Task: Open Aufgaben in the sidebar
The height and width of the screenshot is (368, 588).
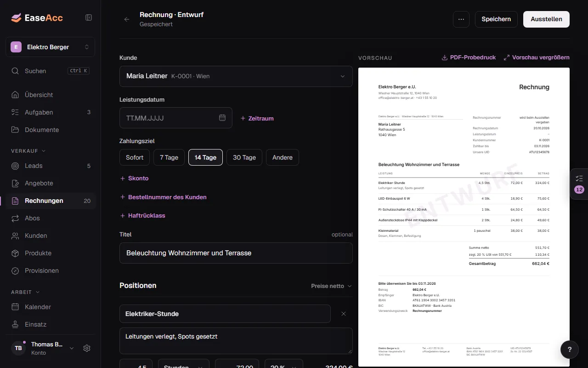Action: coord(51,112)
